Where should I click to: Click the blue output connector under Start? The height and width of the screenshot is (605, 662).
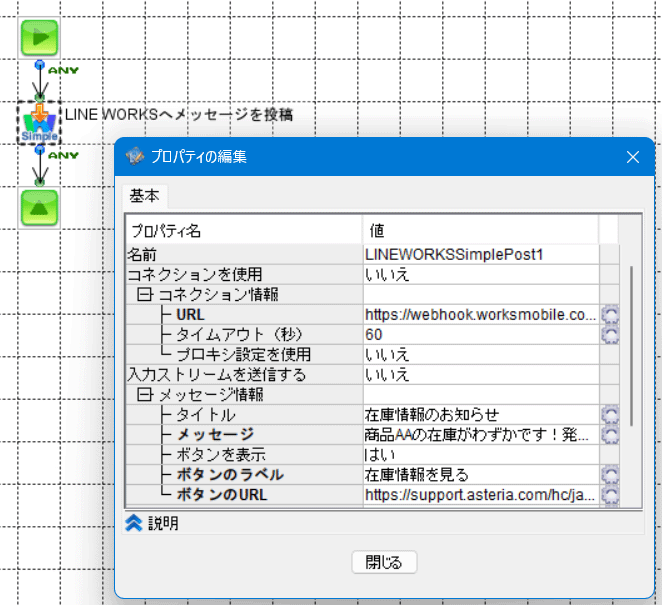point(40,65)
